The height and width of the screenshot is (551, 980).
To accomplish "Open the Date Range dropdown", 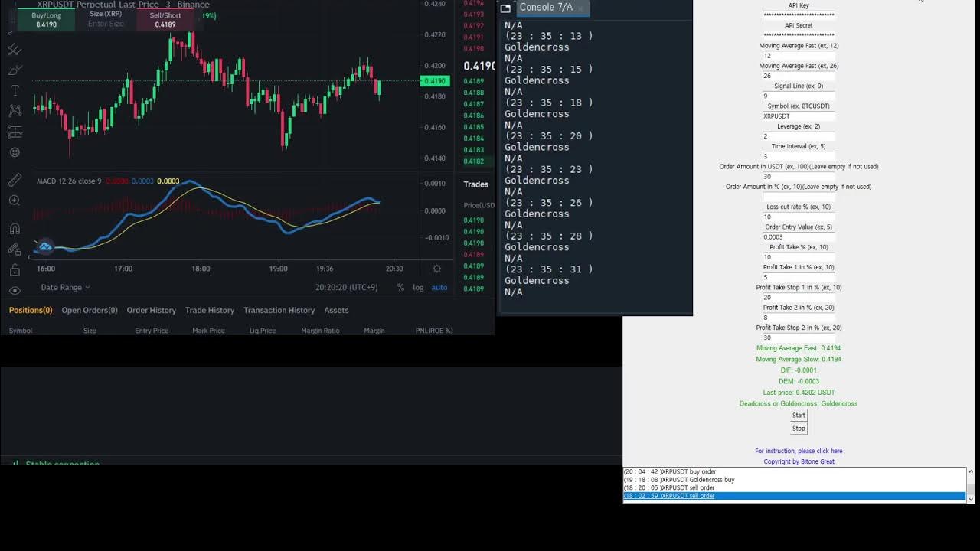I will (65, 287).
